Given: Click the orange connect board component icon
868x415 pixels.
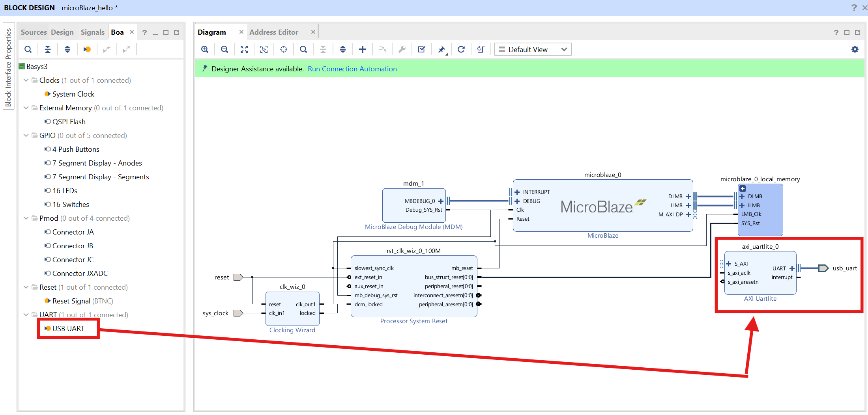Looking at the screenshot, I should (87, 49).
